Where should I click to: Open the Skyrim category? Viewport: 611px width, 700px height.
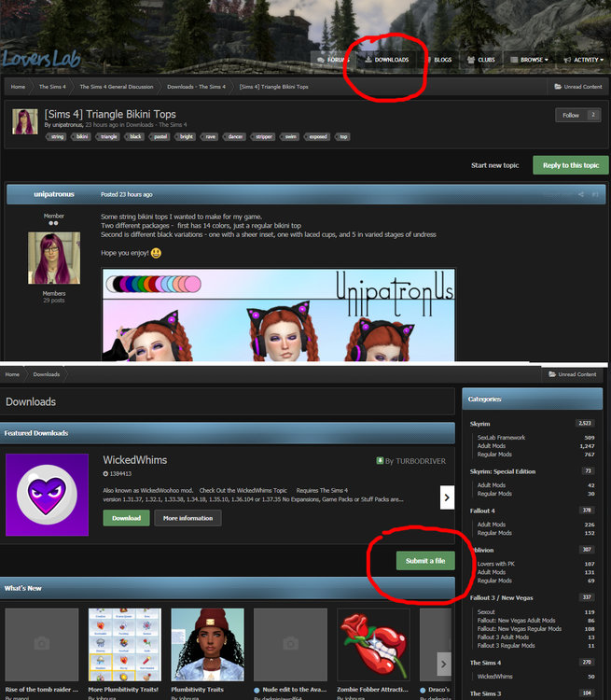479,424
